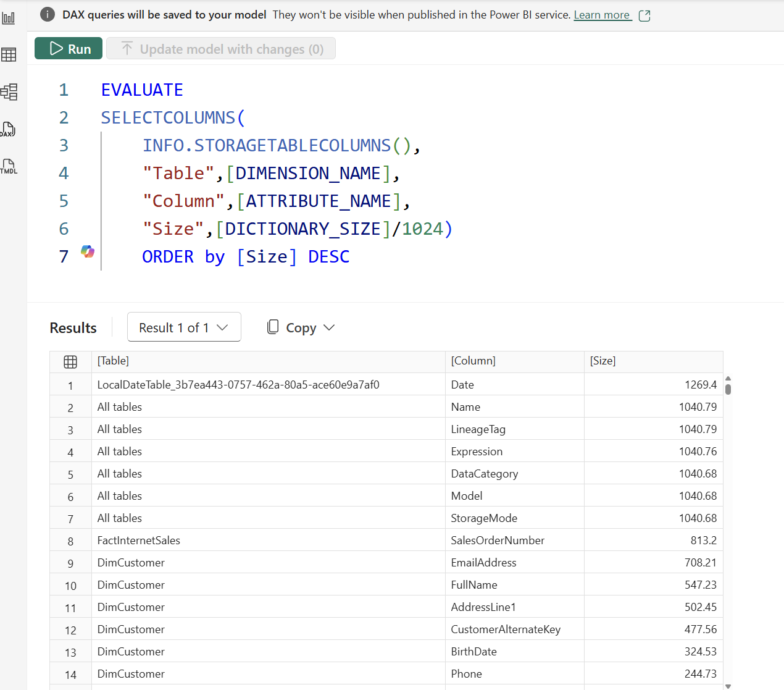The image size is (784, 690).
Task: Switch to Table view icon
Action: point(9,55)
